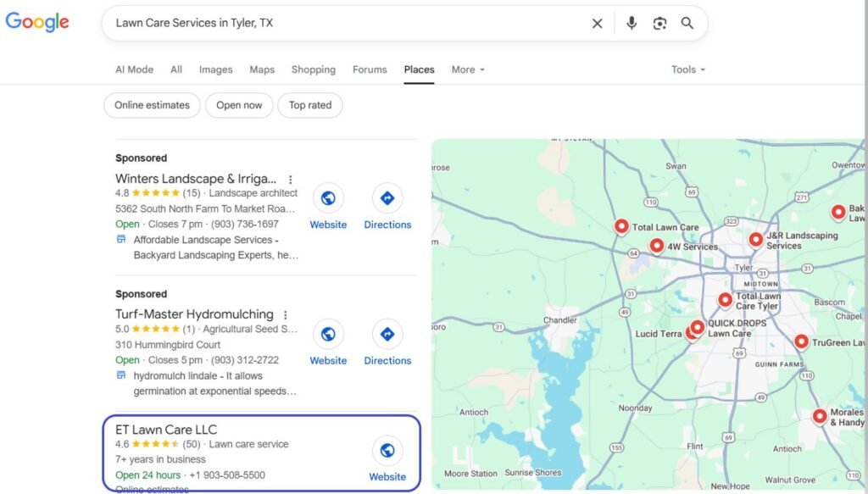Screen dimensions: 868x494
Task: Start voice search with microphone icon
Action: click(x=632, y=24)
